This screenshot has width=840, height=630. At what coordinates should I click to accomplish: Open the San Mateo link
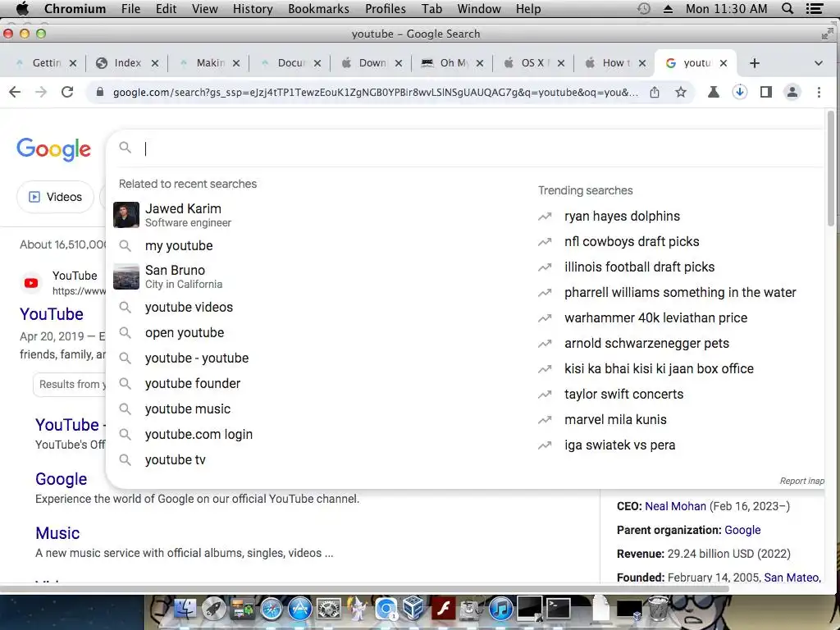[x=792, y=577]
